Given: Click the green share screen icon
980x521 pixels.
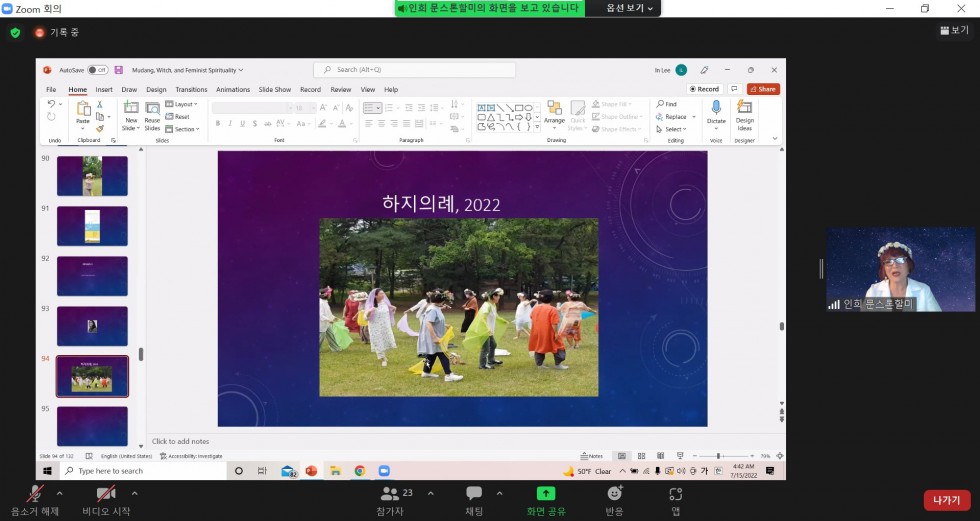Looking at the screenshot, I should 545,493.
